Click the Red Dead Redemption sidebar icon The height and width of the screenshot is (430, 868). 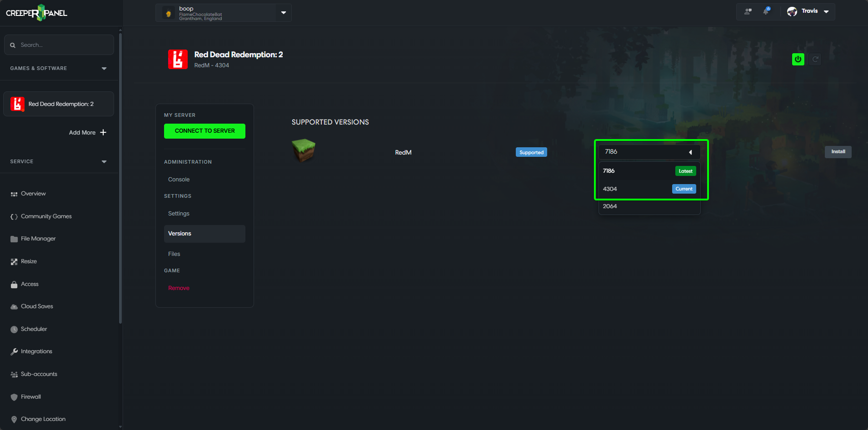point(17,104)
